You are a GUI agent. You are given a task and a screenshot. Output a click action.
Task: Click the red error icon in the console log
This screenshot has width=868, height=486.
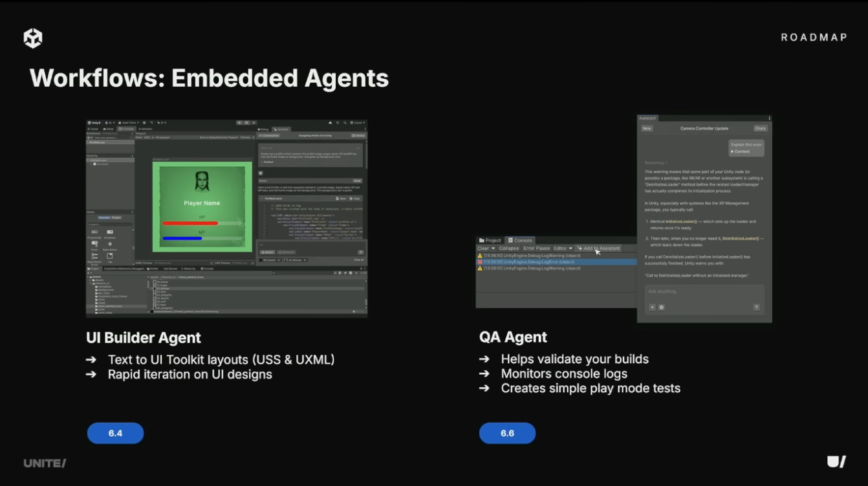[x=480, y=262]
